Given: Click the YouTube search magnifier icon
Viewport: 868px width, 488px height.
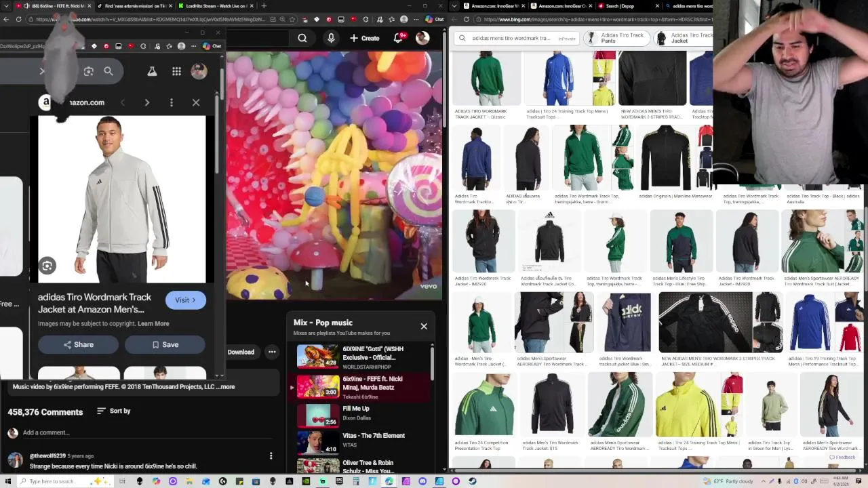Looking at the screenshot, I should 302,39.
